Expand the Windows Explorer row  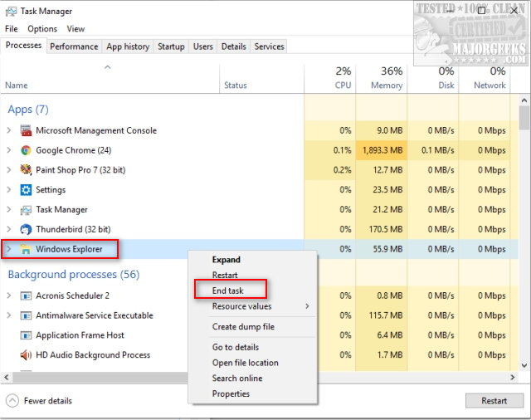(x=9, y=249)
